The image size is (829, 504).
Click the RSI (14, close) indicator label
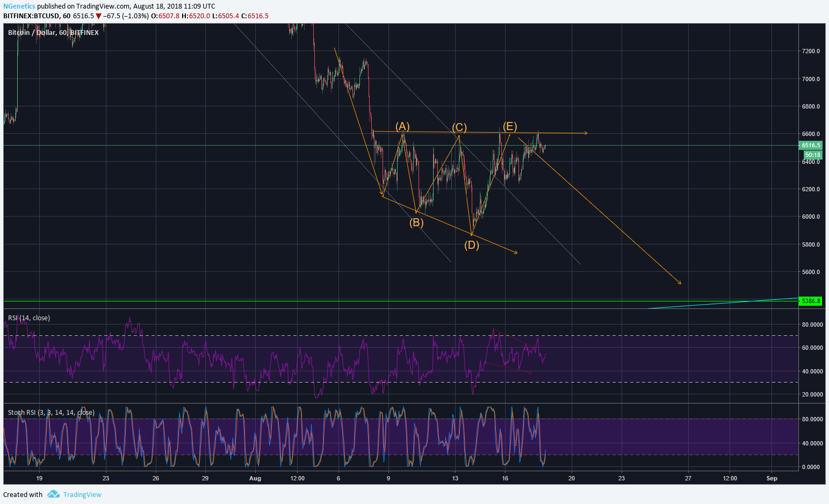29,318
